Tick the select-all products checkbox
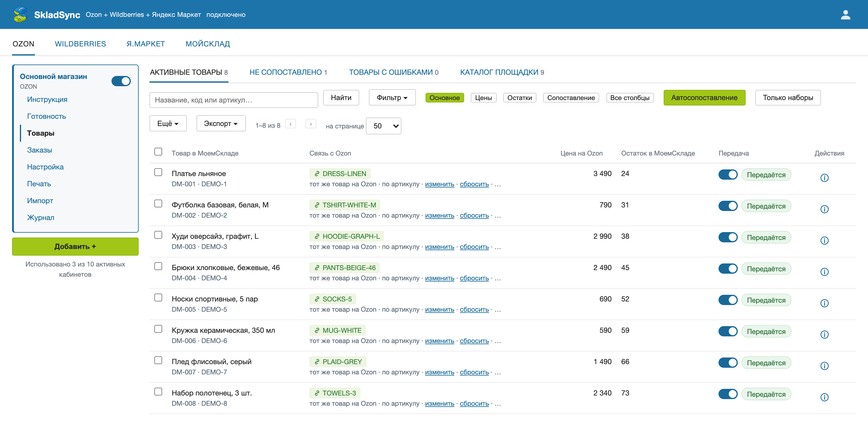868x422 pixels. click(158, 152)
